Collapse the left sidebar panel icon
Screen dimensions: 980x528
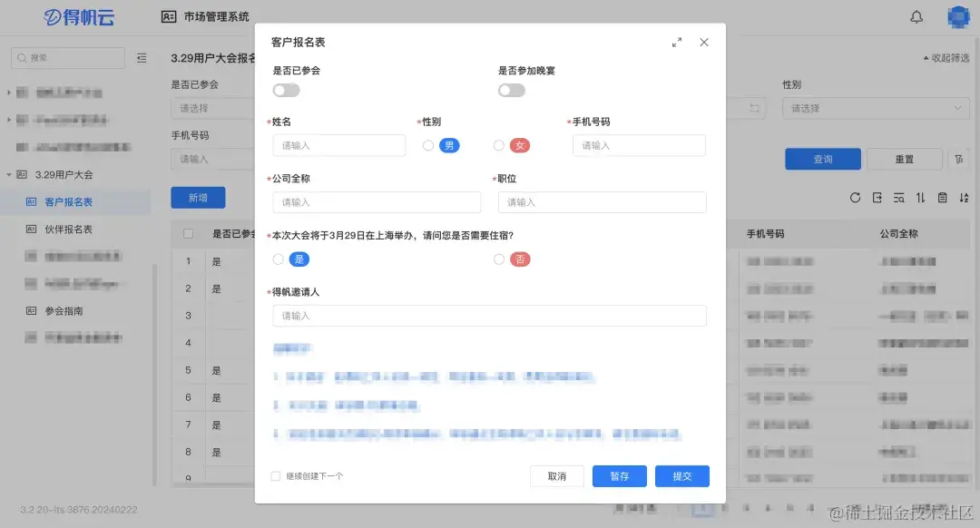coord(142,57)
